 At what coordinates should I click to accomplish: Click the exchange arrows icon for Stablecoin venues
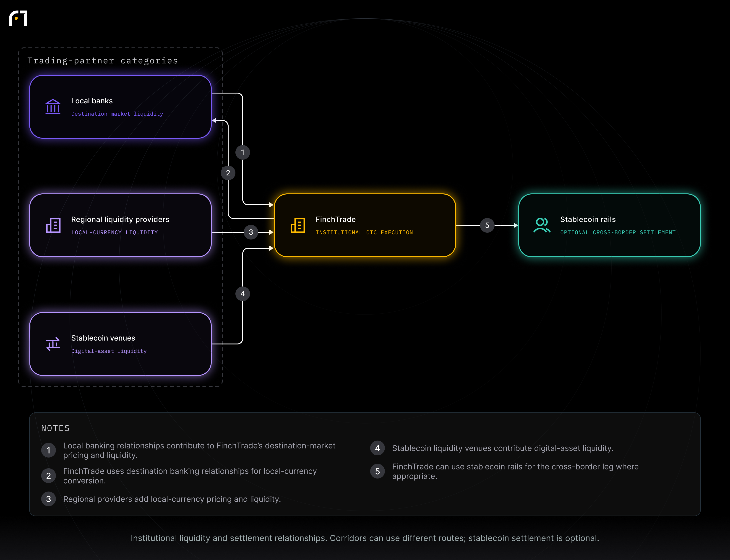[x=53, y=344]
